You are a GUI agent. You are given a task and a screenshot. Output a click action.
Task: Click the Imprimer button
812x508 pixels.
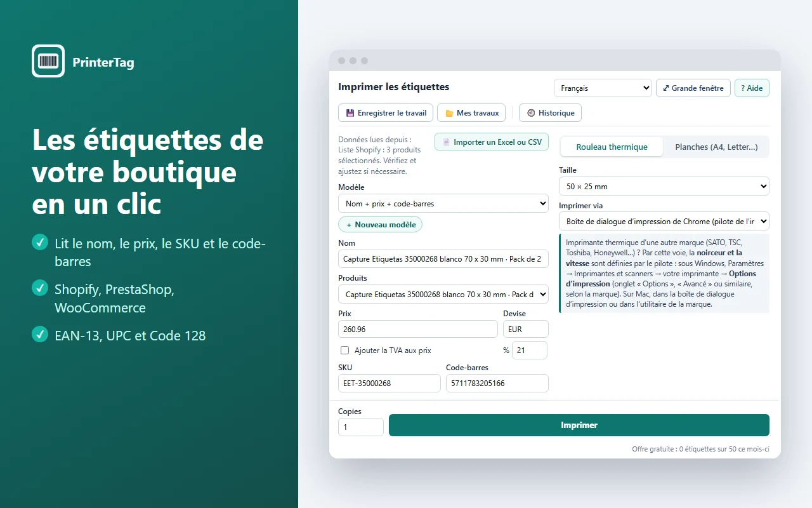(x=579, y=425)
